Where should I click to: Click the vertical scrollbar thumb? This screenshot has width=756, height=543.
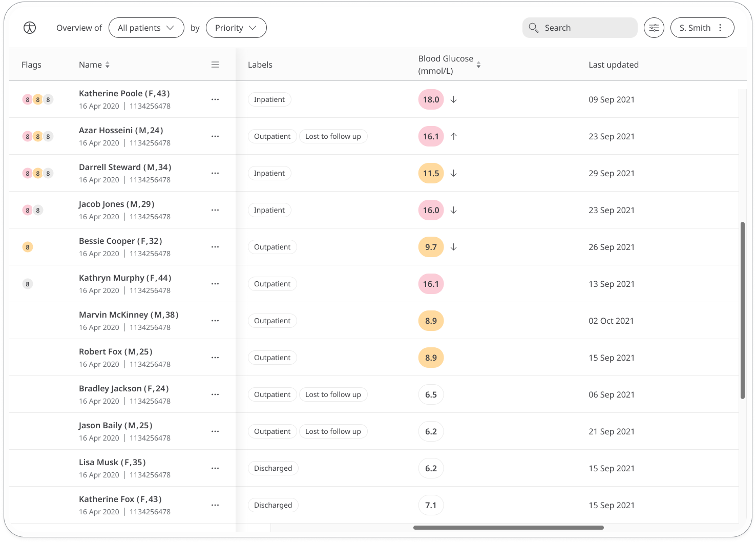pyautogui.click(x=743, y=310)
